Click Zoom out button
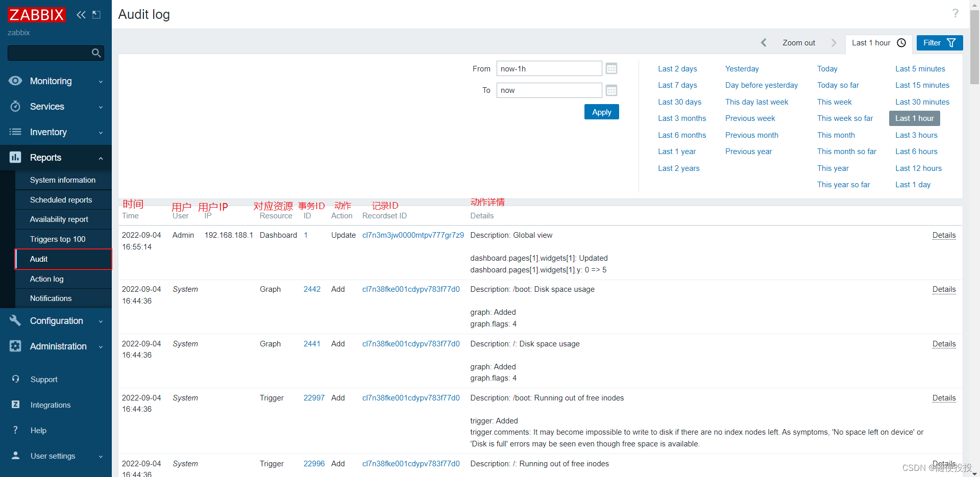Screen dimensions: 980x477 tap(799, 43)
